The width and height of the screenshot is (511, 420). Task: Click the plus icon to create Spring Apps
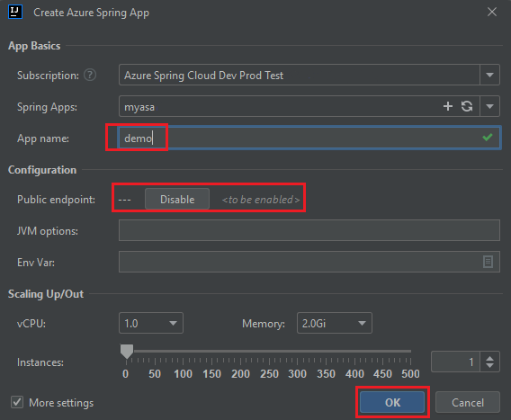(x=448, y=106)
